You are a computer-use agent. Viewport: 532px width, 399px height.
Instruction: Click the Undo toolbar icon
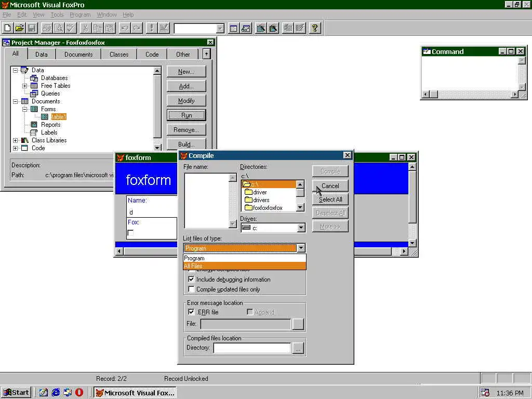pyautogui.click(x=125, y=28)
